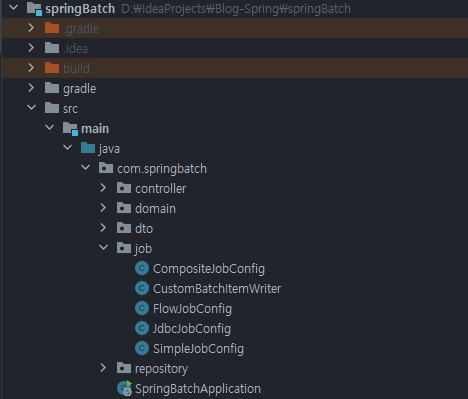Click the project path D:\IdeaProjects\Blog-Spring\springBatch

[x=236, y=9]
